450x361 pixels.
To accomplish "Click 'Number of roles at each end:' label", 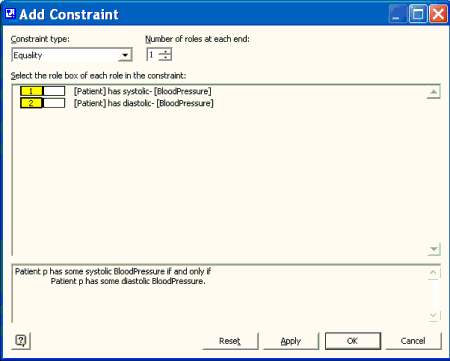I will pos(197,39).
